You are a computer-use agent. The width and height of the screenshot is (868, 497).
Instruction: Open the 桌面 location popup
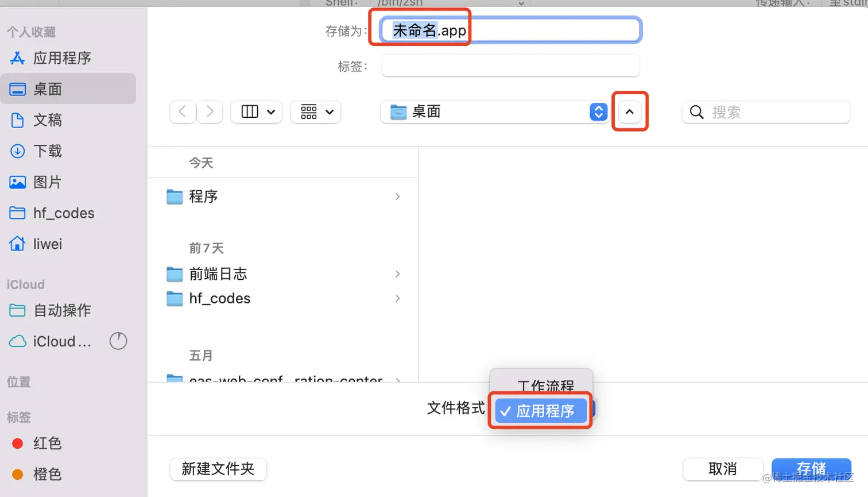tap(495, 111)
